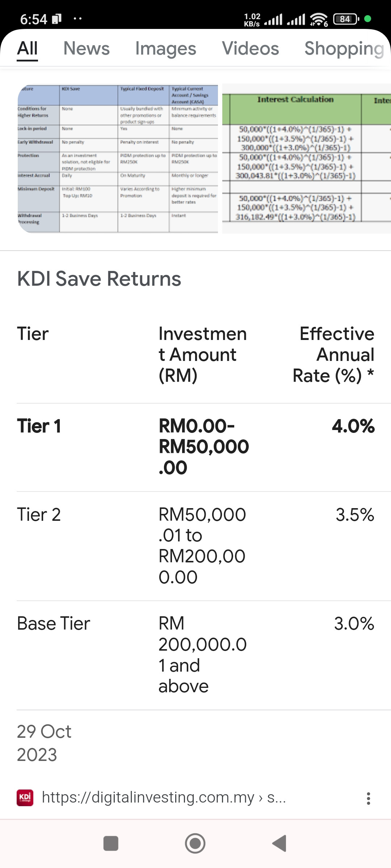391x868 pixels.
Task: Open the three-dot result options menu
Action: (x=368, y=798)
